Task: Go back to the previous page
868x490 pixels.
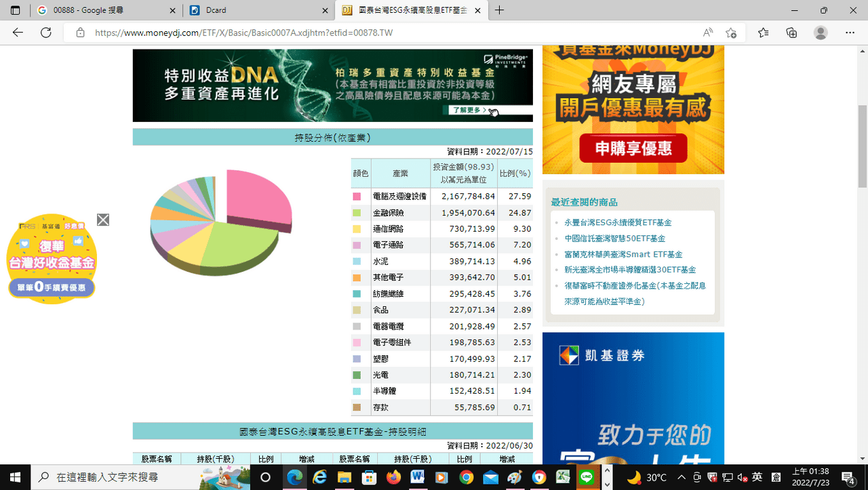Action: coord(18,33)
